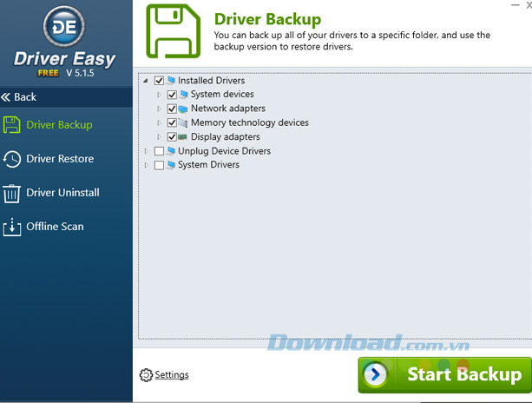Click the large green floppy disk header icon
This screenshot has width=532, height=403.
click(173, 31)
